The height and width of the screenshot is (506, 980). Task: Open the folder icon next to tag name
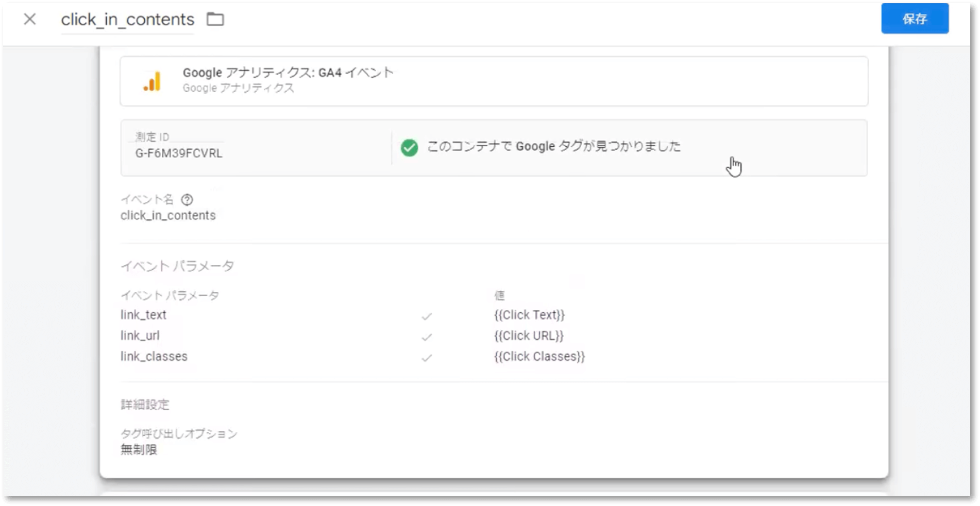pyautogui.click(x=215, y=19)
